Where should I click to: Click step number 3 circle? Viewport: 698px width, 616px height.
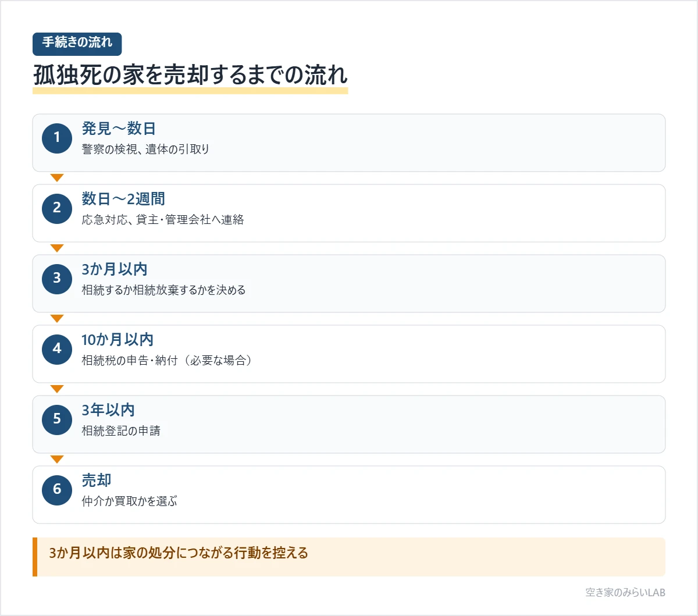point(57,278)
